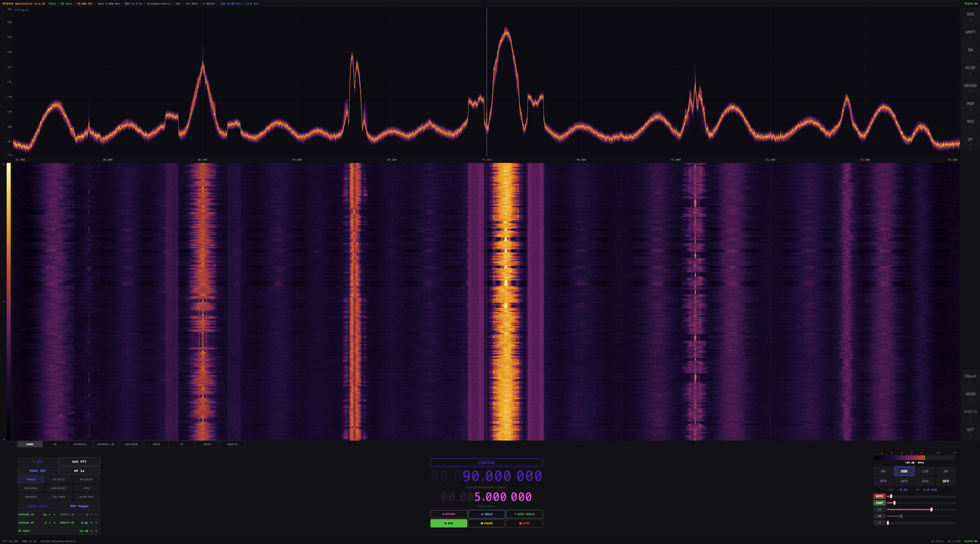
Task: Open the BW bandwidth sidebar panel
Action: point(970,52)
